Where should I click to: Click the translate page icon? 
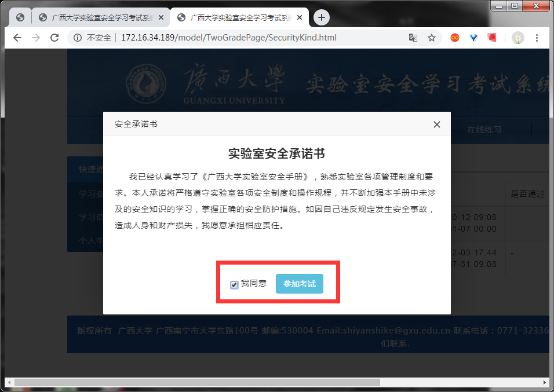click(x=413, y=38)
